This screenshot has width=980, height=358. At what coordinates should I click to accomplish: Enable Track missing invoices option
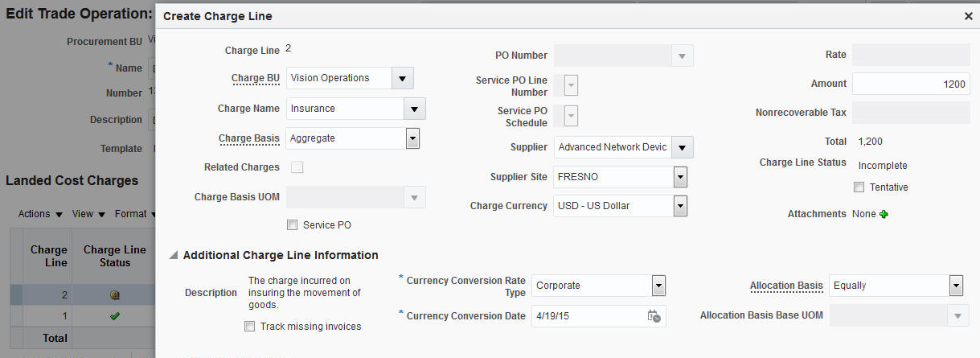point(250,327)
